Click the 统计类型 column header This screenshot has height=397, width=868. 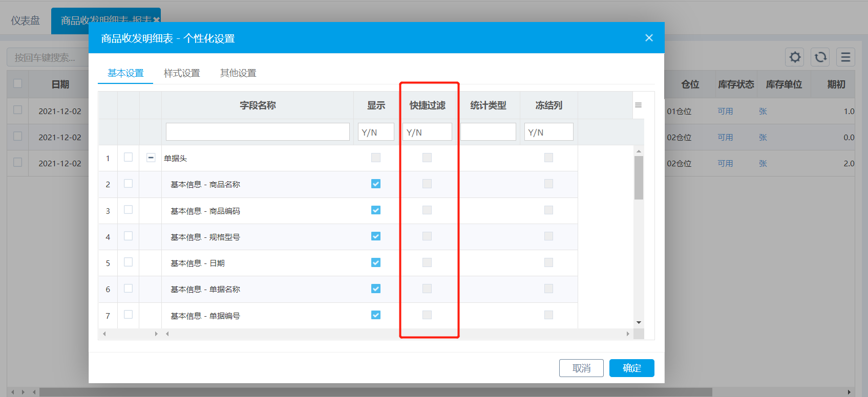coord(488,105)
